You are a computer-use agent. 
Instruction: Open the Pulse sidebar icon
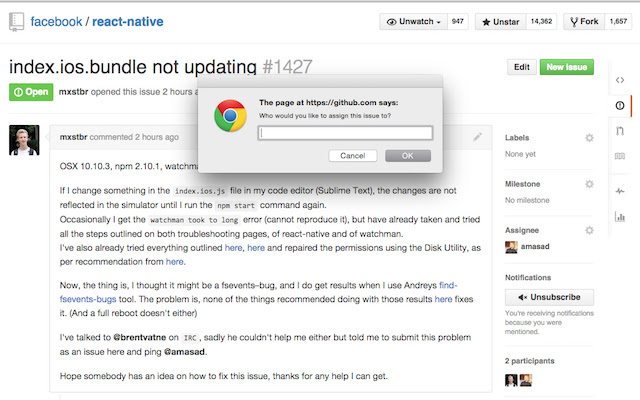tap(620, 191)
